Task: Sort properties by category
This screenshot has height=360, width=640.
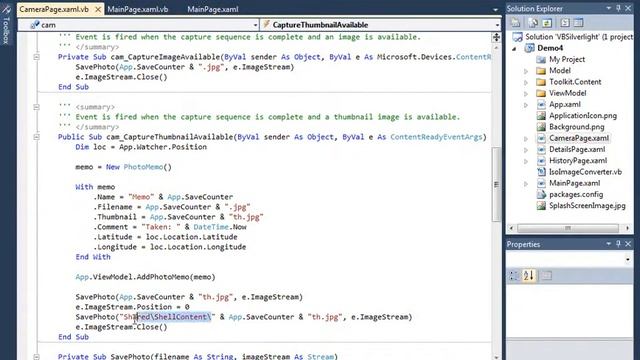Action: (x=513, y=276)
